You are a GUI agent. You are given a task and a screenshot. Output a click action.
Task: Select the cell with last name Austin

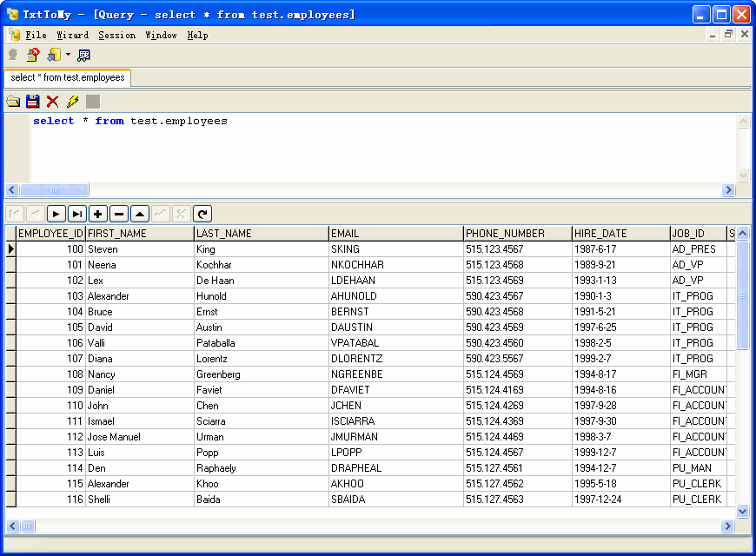(262, 328)
